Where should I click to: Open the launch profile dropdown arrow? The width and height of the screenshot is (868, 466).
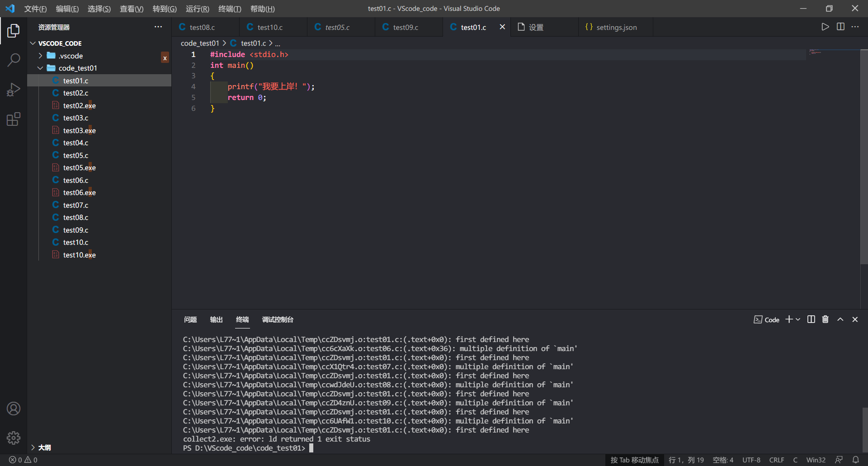click(x=798, y=319)
